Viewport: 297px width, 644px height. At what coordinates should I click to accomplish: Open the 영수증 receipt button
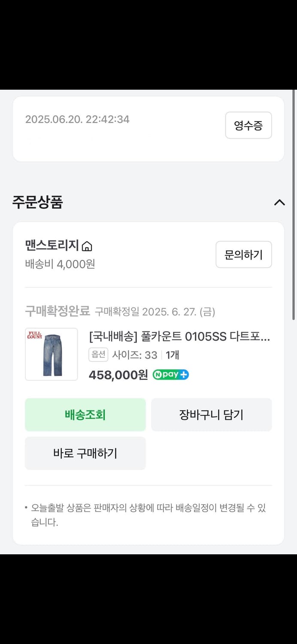coord(248,125)
